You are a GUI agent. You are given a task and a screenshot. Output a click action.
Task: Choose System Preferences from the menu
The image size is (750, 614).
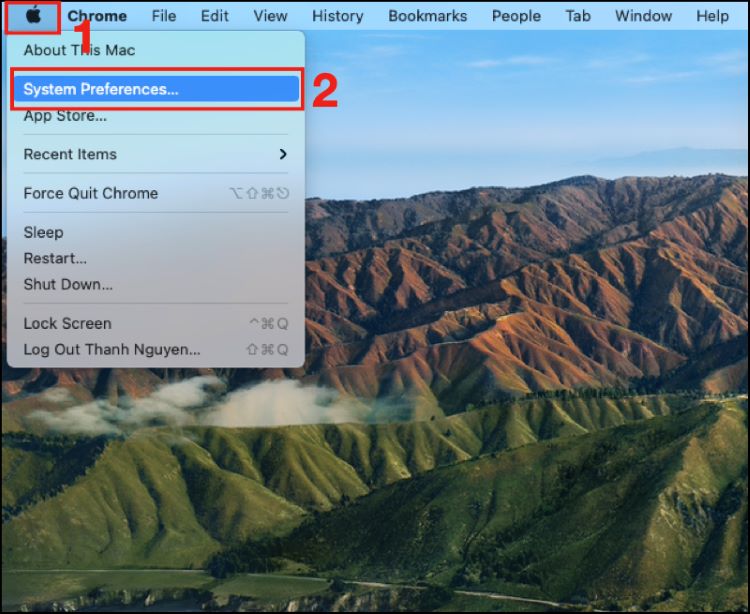point(101,89)
